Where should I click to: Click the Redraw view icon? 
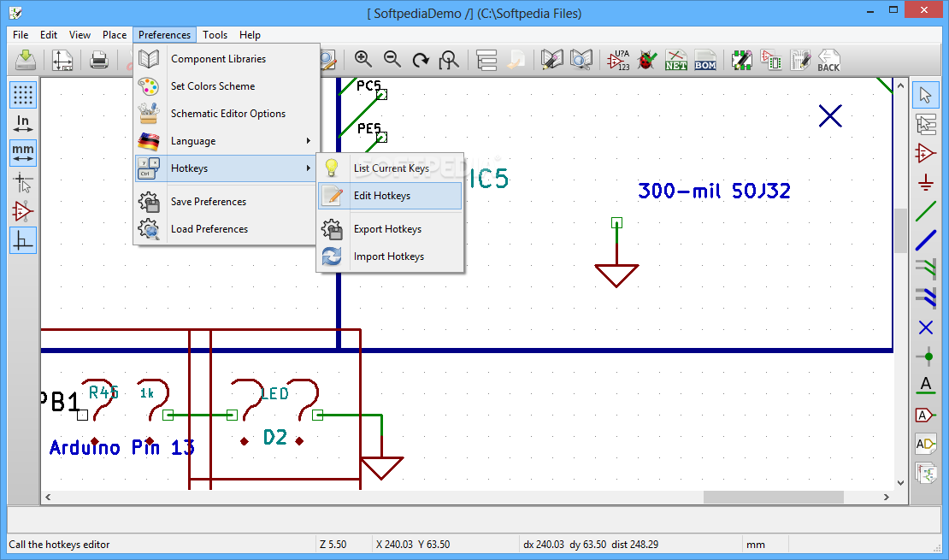click(x=421, y=60)
